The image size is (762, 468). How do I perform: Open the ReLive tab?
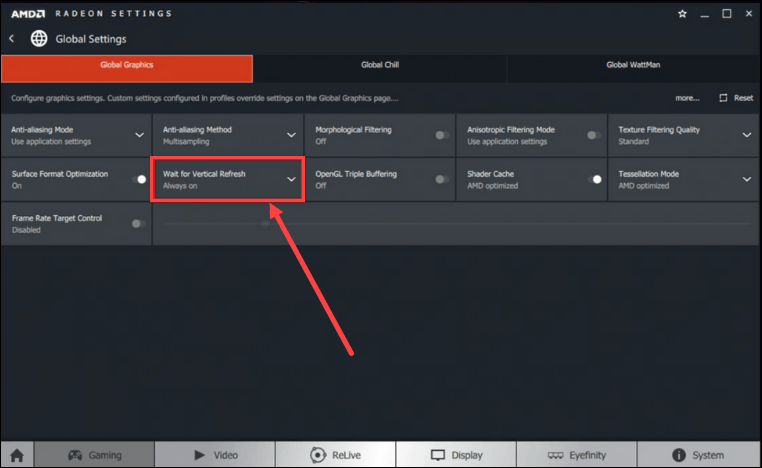pyautogui.click(x=335, y=455)
